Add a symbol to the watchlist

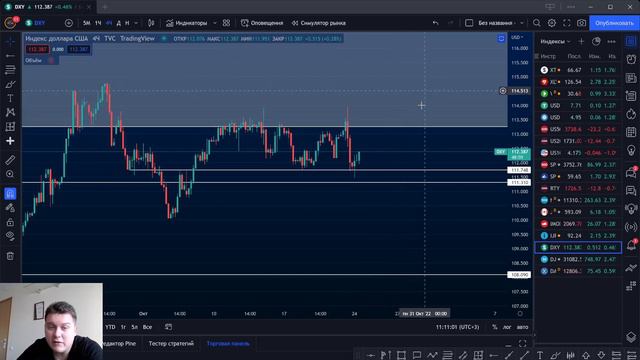click(x=581, y=42)
